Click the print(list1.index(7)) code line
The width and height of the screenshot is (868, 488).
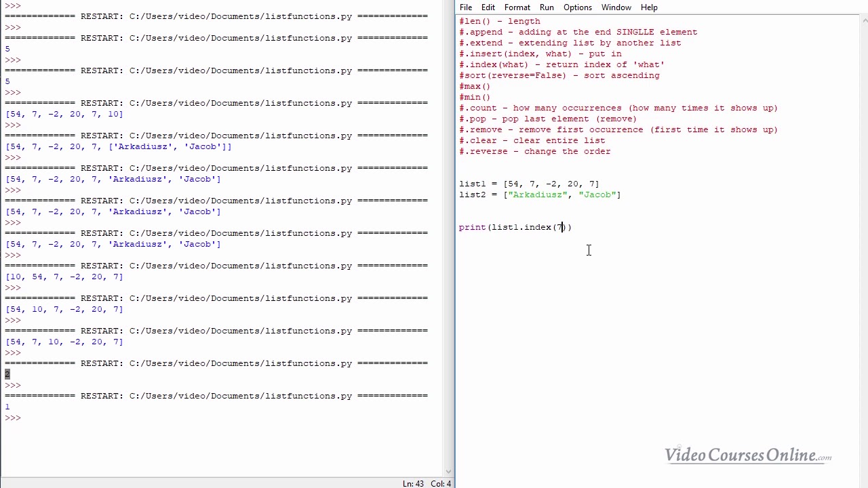point(515,227)
